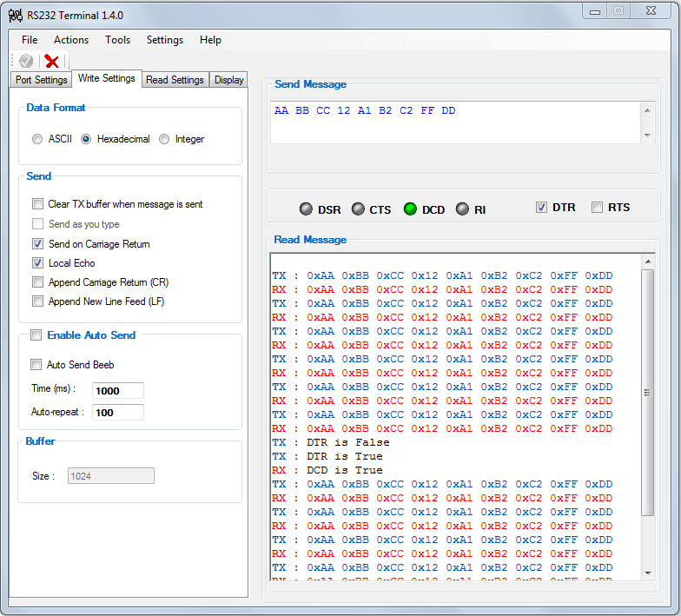The width and height of the screenshot is (681, 616).
Task: Enable Clear TX buffer when message is sent
Action: click(38, 203)
